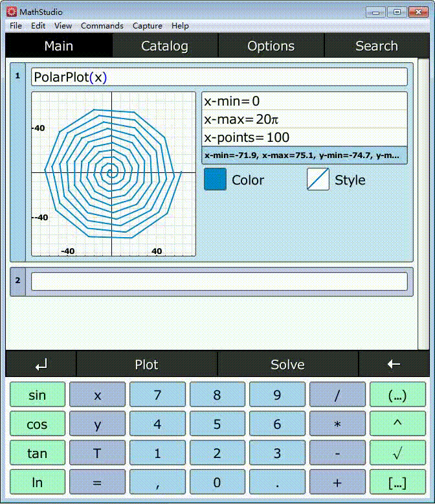Tap the comma key
Viewport: 435px width, 504px height.
click(x=157, y=482)
